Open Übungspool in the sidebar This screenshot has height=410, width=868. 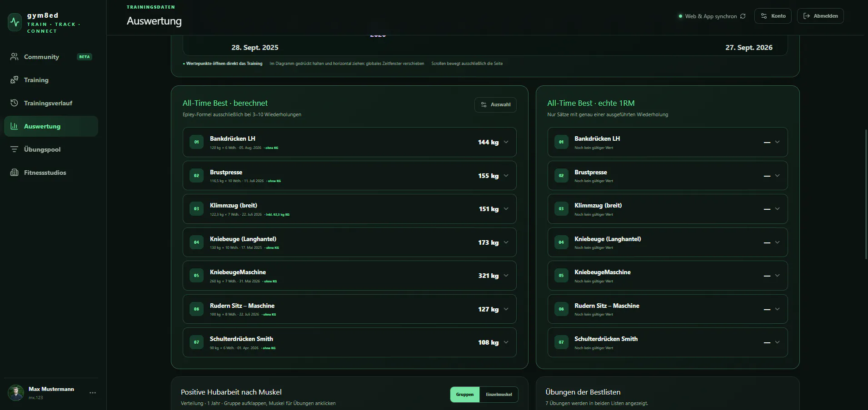[x=51, y=149]
